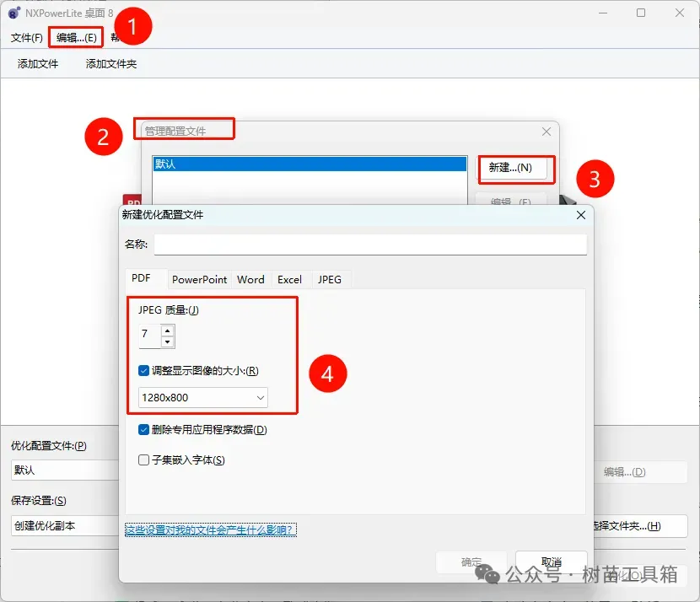Switch to the Word tab
The width and height of the screenshot is (700, 602).
click(250, 280)
